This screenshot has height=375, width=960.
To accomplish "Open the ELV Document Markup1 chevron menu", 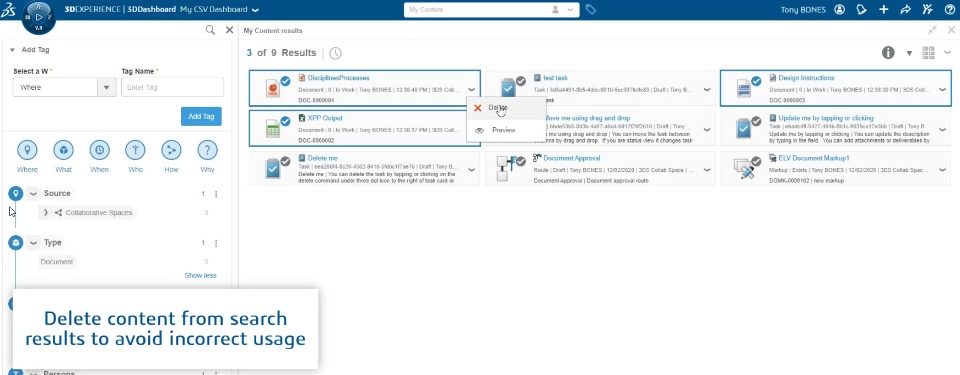I will coord(942,170).
